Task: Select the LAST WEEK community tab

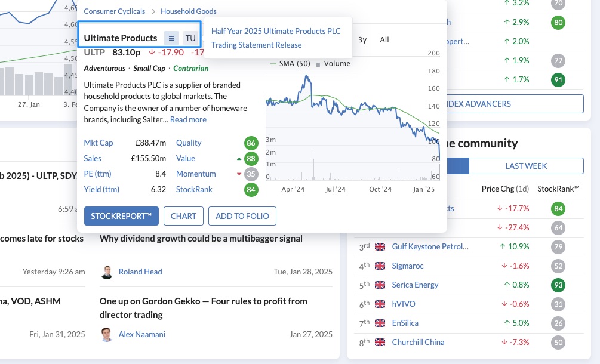Action: [526, 166]
